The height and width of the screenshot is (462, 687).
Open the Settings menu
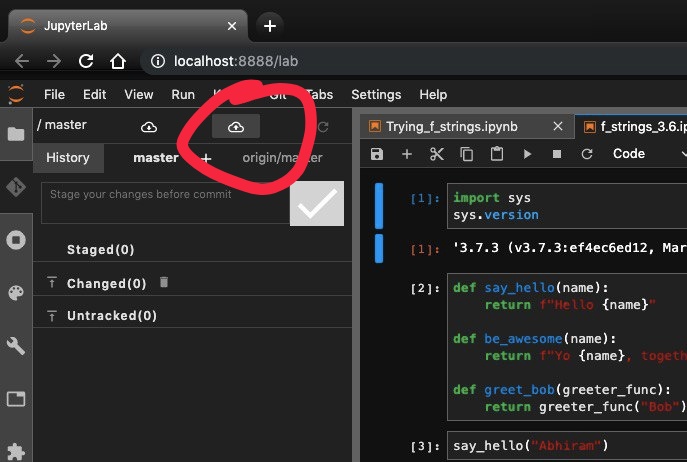pyautogui.click(x=375, y=95)
